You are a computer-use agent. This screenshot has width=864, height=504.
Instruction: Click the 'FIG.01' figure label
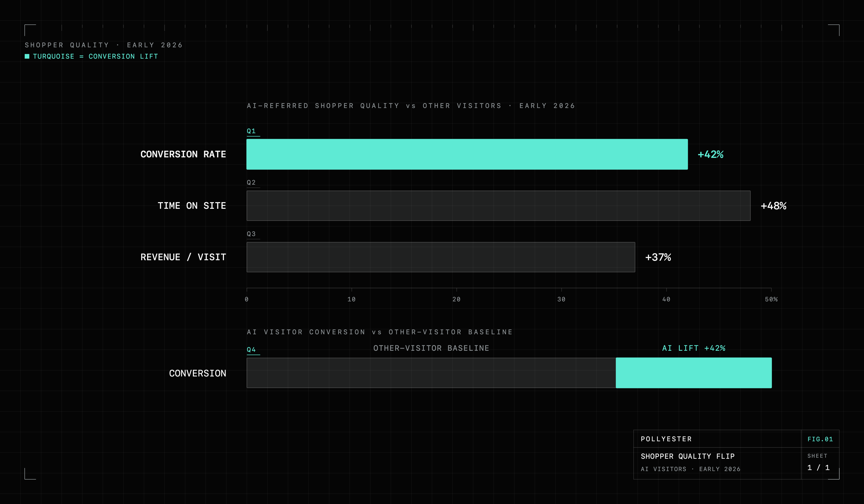point(820,439)
